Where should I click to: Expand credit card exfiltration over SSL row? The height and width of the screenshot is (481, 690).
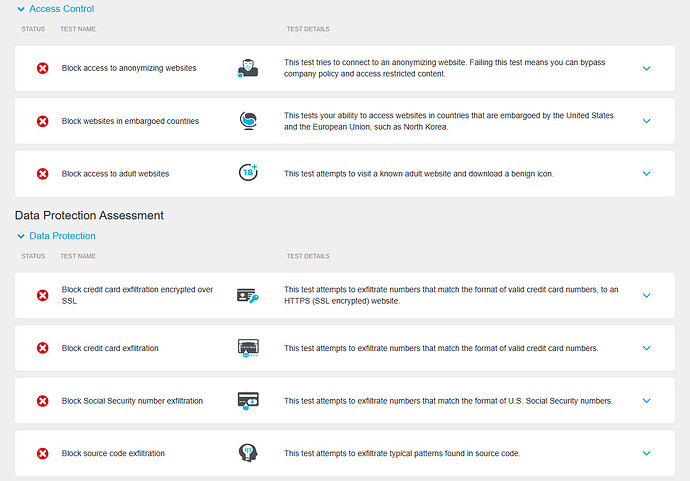pyautogui.click(x=646, y=295)
